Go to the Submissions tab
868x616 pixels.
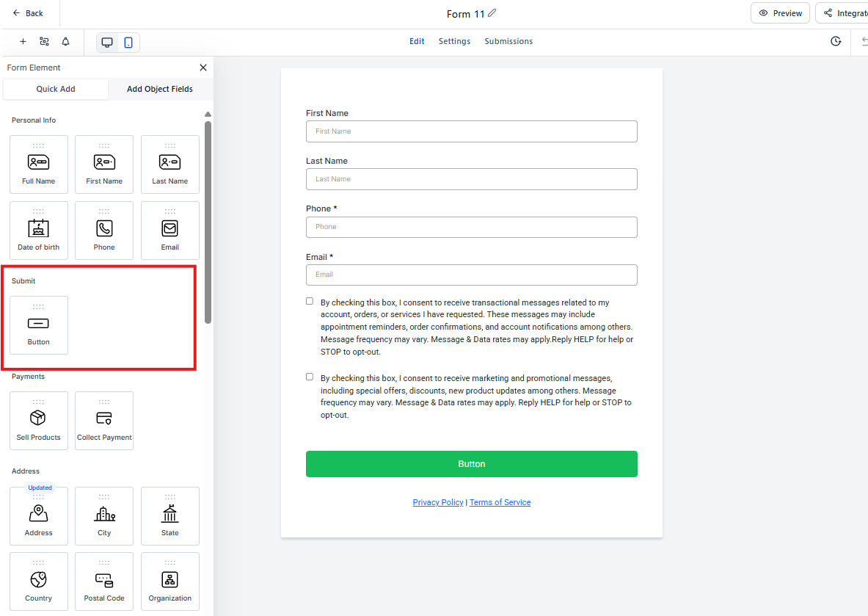tap(508, 41)
